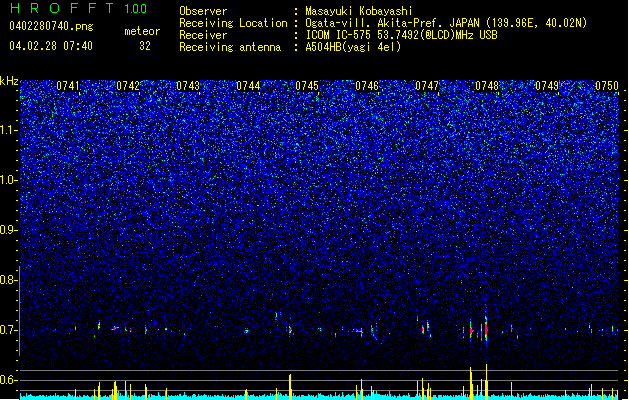The height and width of the screenshot is (400, 629).
Task: Click the 0746 time marker
Action: 367,86
